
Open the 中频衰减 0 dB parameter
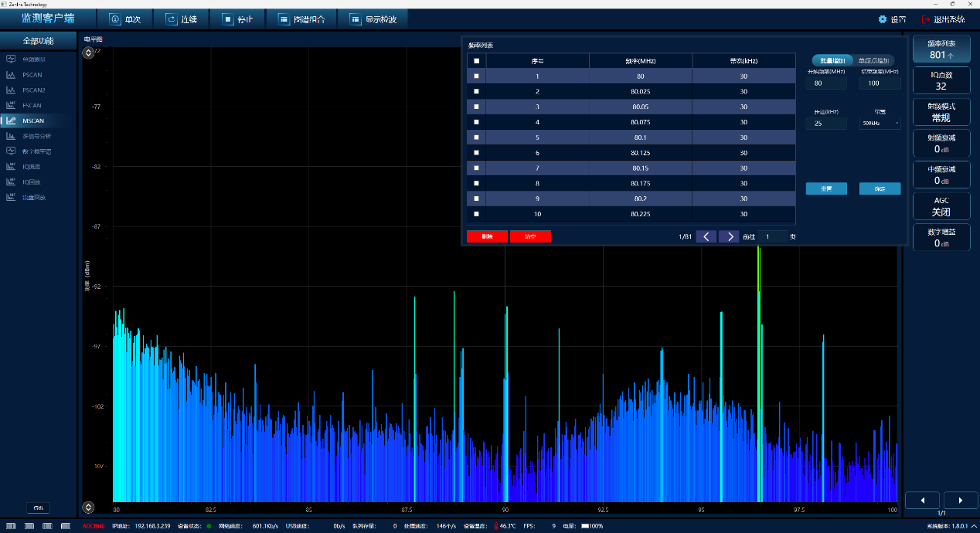(x=941, y=175)
